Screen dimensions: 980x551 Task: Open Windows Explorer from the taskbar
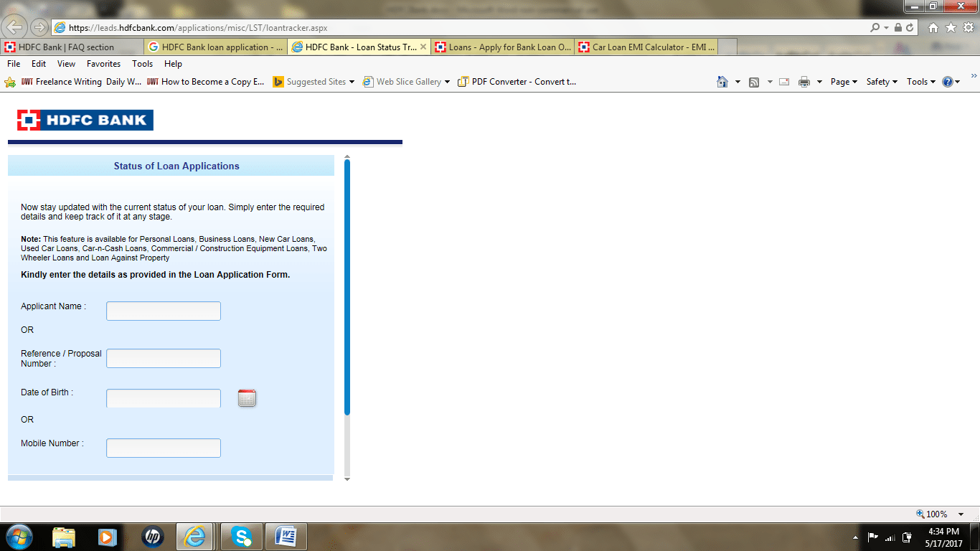(64, 537)
